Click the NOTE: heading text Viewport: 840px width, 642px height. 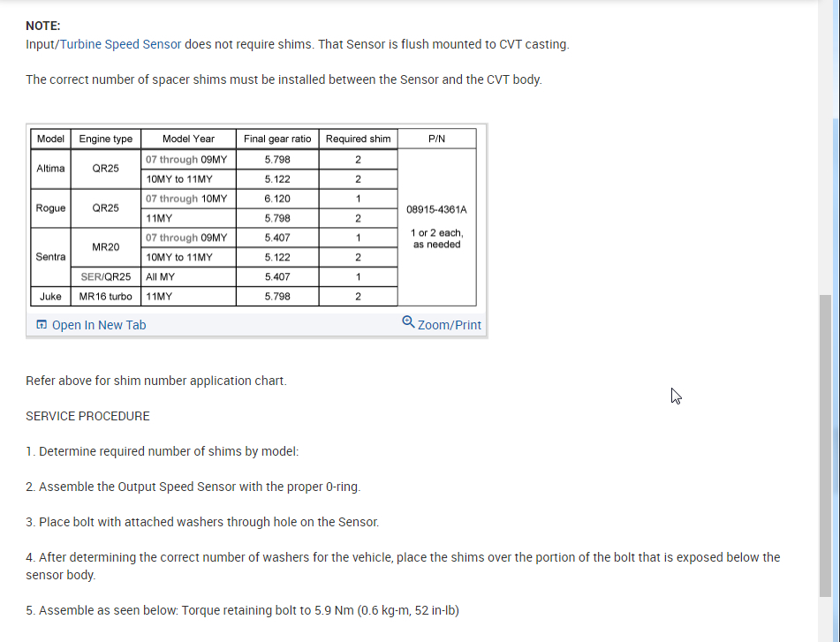(43, 26)
